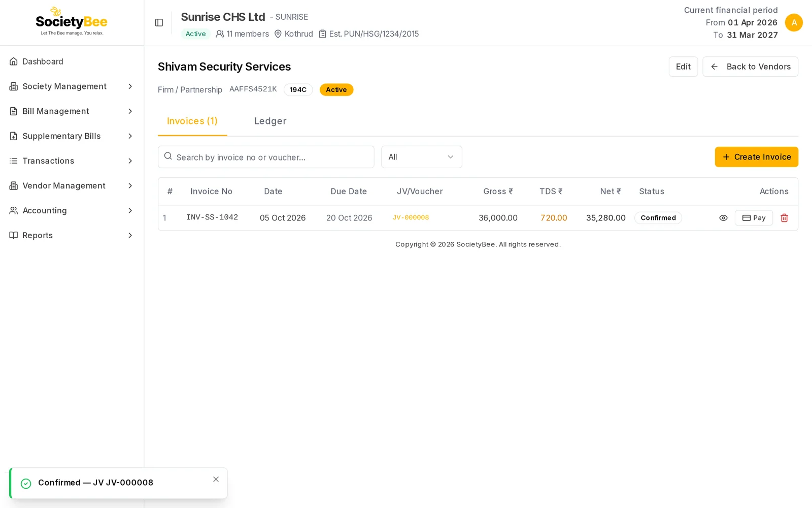Go Back to Vendors

tap(750, 67)
